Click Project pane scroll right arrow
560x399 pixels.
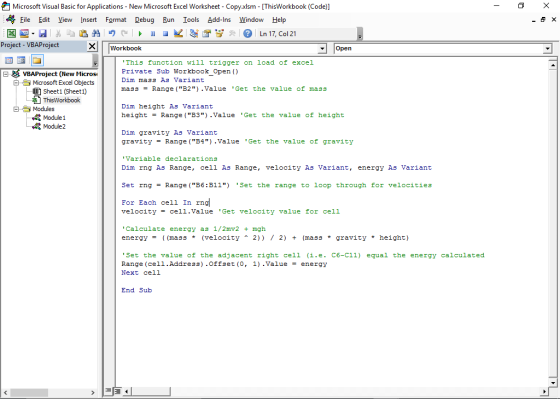(93, 392)
